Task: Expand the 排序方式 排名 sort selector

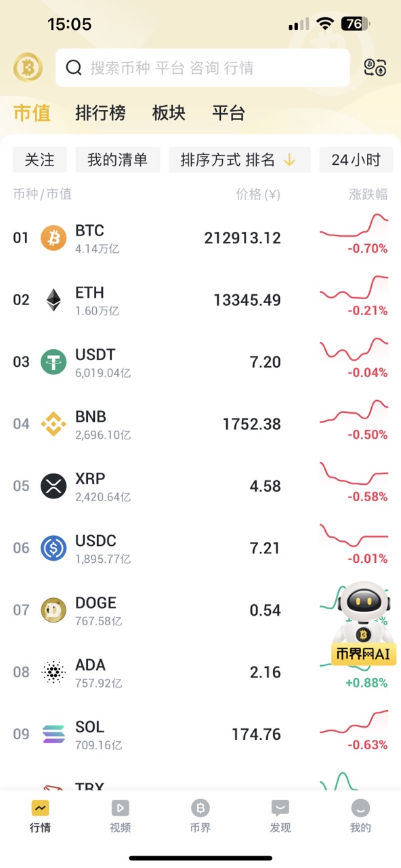Action: (x=239, y=160)
